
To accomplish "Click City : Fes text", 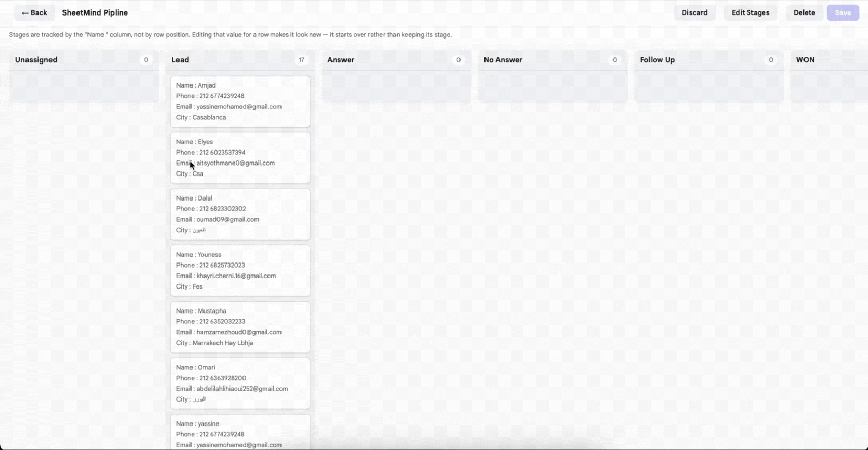I will point(189,286).
